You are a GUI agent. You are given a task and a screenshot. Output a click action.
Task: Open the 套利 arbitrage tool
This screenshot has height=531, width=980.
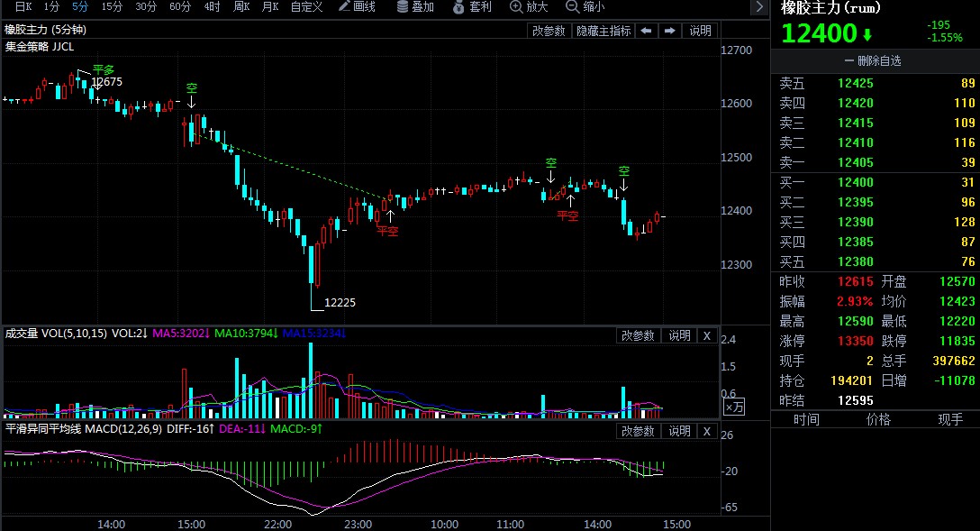pos(473,7)
